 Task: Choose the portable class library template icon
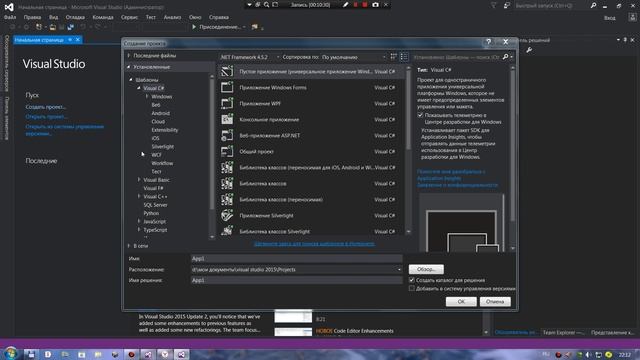pyautogui.click(x=227, y=199)
